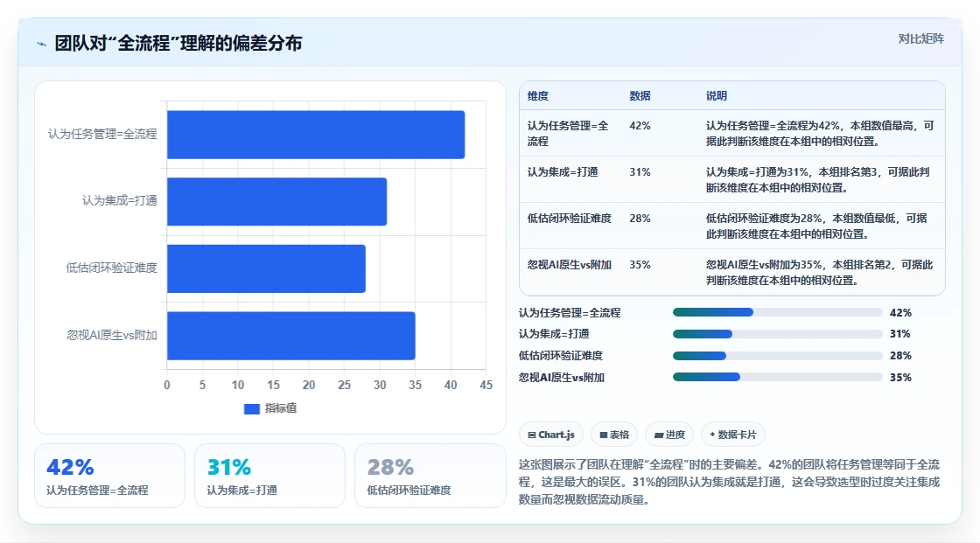Select the 进度 tag chip

pos(669,435)
